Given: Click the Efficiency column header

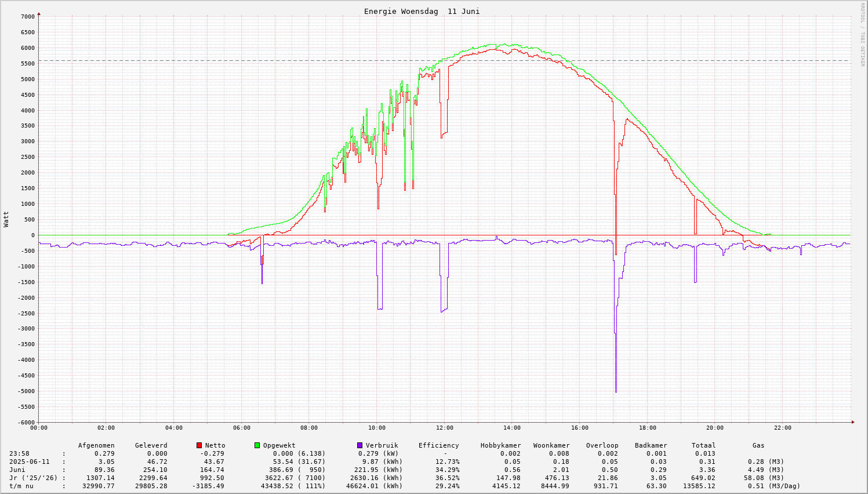Looking at the screenshot, I should [x=438, y=445].
